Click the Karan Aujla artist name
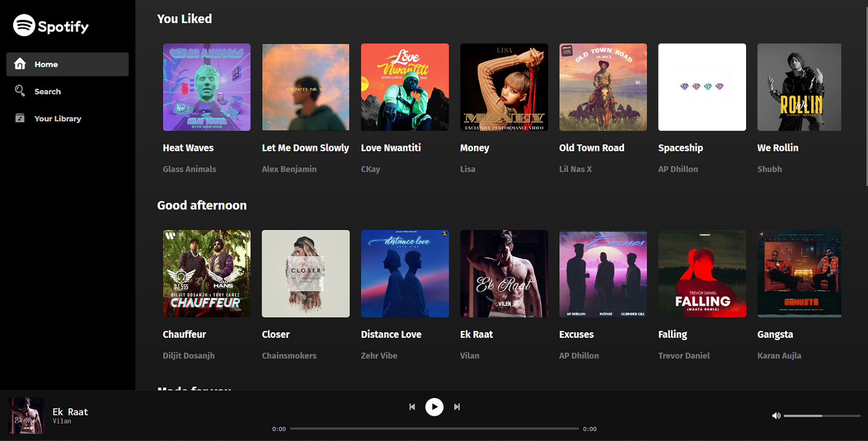 (x=779, y=355)
